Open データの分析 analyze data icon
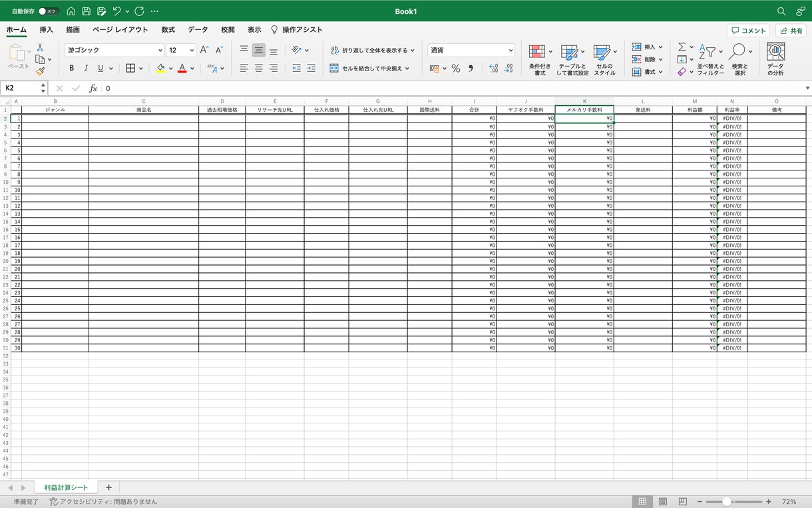 (775, 60)
